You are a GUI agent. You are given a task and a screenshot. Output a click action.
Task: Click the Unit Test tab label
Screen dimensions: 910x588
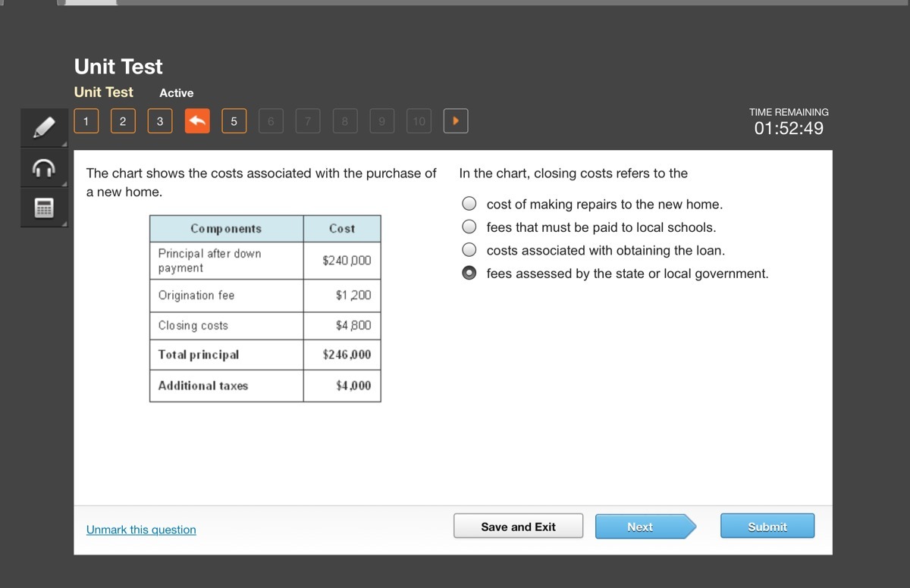click(x=104, y=92)
